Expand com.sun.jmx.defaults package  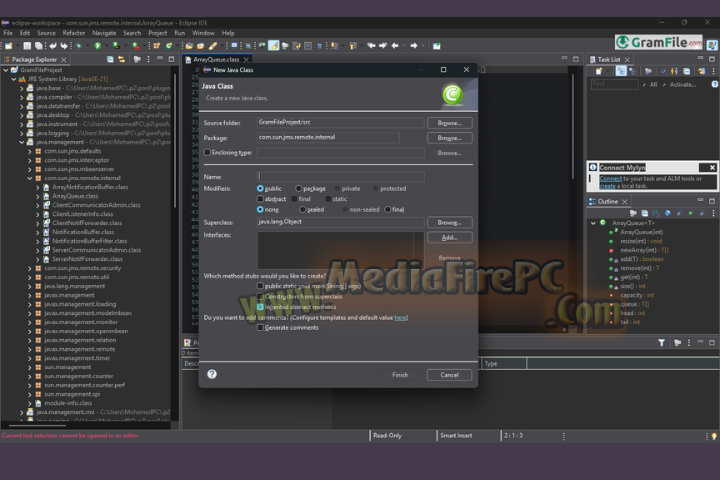click(x=30, y=151)
